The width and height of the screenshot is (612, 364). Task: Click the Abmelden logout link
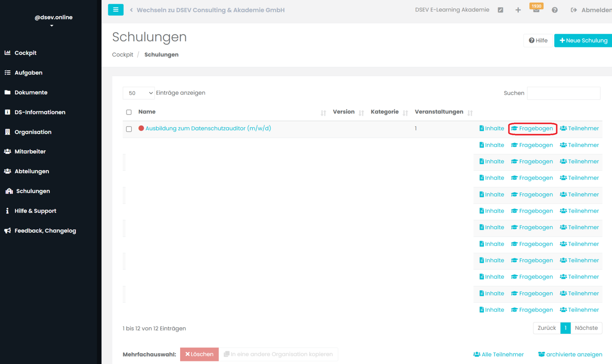tap(591, 10)
